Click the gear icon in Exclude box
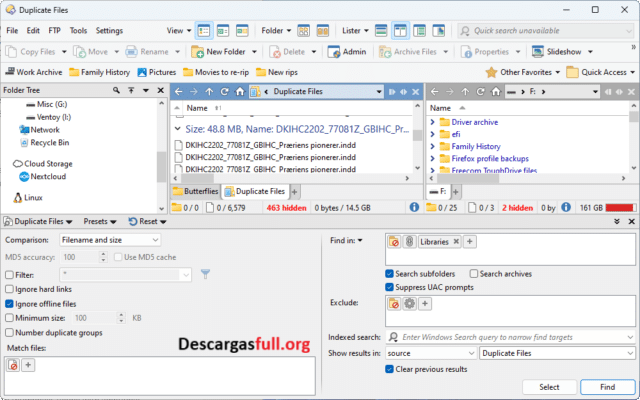 409,303
